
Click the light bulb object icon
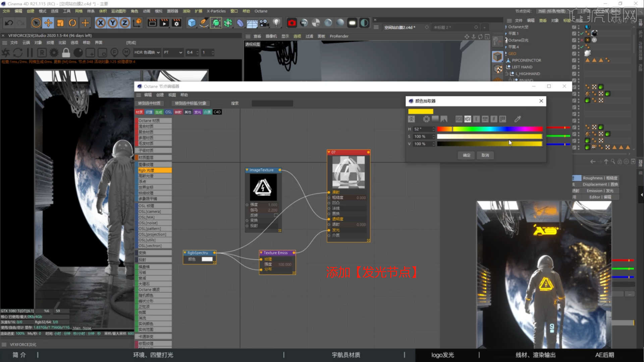276,23
